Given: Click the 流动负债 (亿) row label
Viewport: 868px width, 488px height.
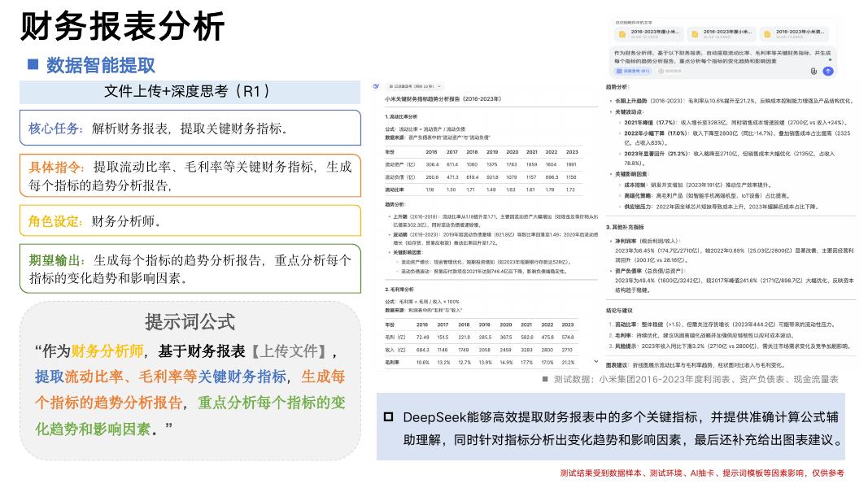Looking at the screenshot, I should pyautogui.click(x=399, y=177).
